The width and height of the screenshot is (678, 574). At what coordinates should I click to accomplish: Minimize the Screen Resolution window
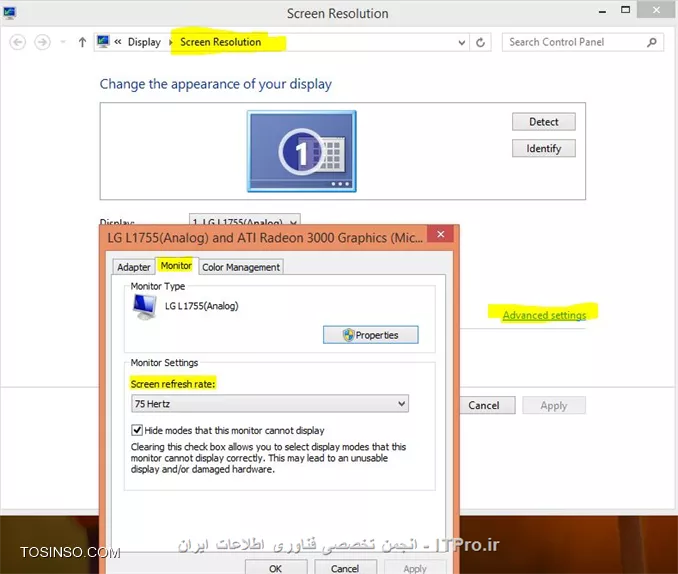pos(602,11)
